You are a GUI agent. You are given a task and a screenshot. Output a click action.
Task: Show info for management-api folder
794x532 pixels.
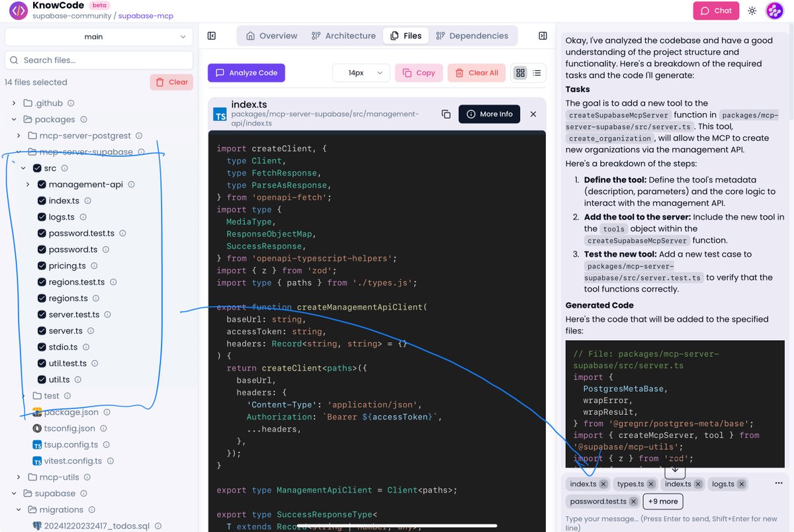[131, 185]
